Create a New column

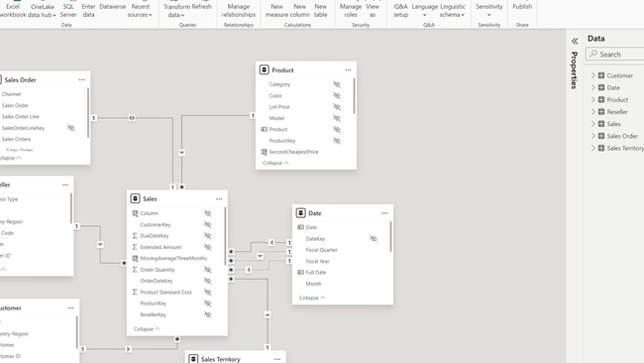pos(299,10)
